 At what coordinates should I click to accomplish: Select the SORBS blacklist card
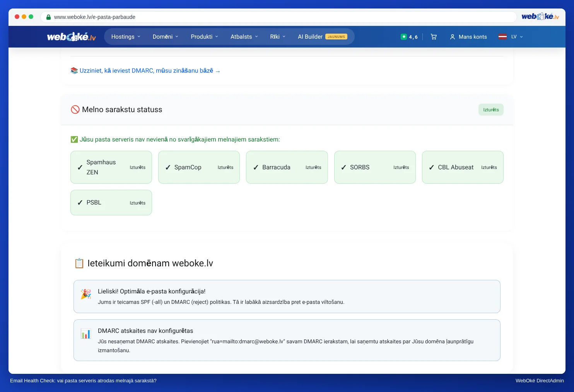point(375,167)
